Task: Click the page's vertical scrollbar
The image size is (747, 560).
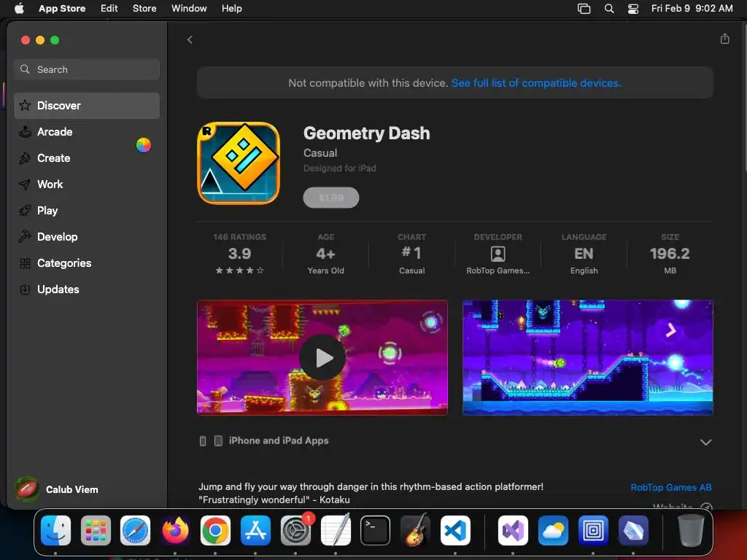Action: tap(744, 98)
